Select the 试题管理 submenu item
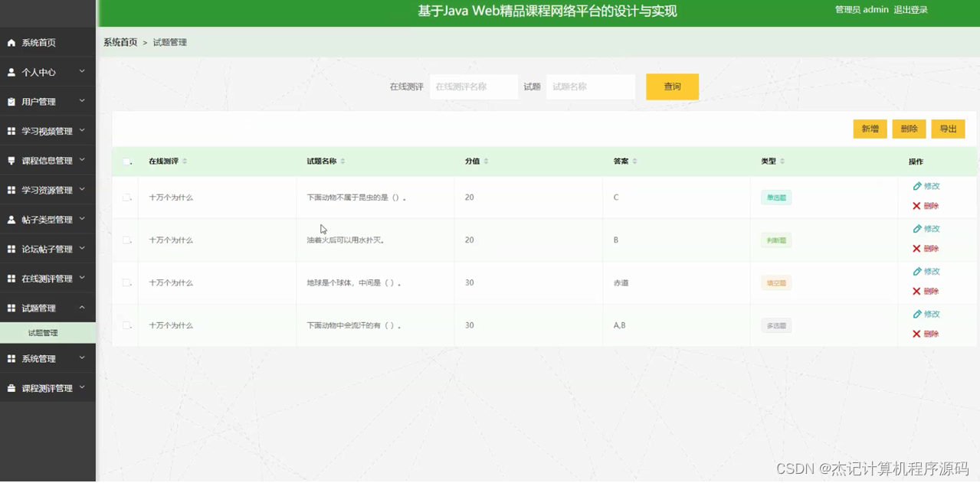 [48, 332]
